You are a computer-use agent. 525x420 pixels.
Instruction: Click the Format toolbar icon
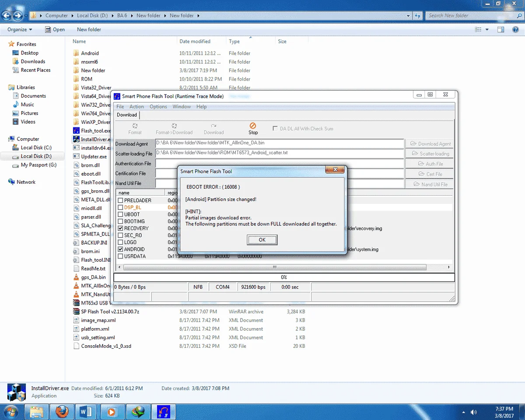[135, 126]
